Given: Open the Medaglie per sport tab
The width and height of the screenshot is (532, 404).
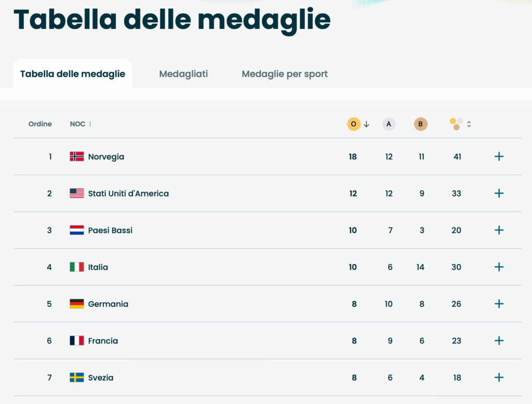Looking at the screenshot, I should [285, 74].
